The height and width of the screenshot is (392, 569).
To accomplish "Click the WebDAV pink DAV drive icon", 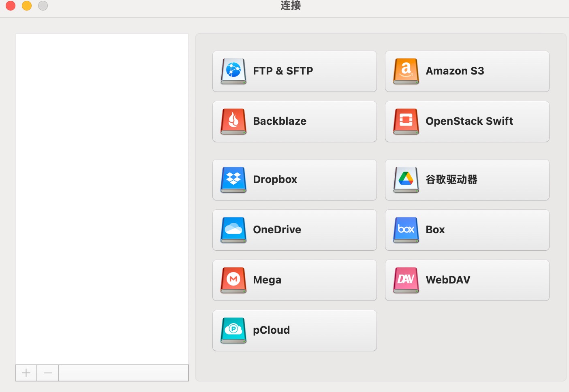I will tap(406, 280).
